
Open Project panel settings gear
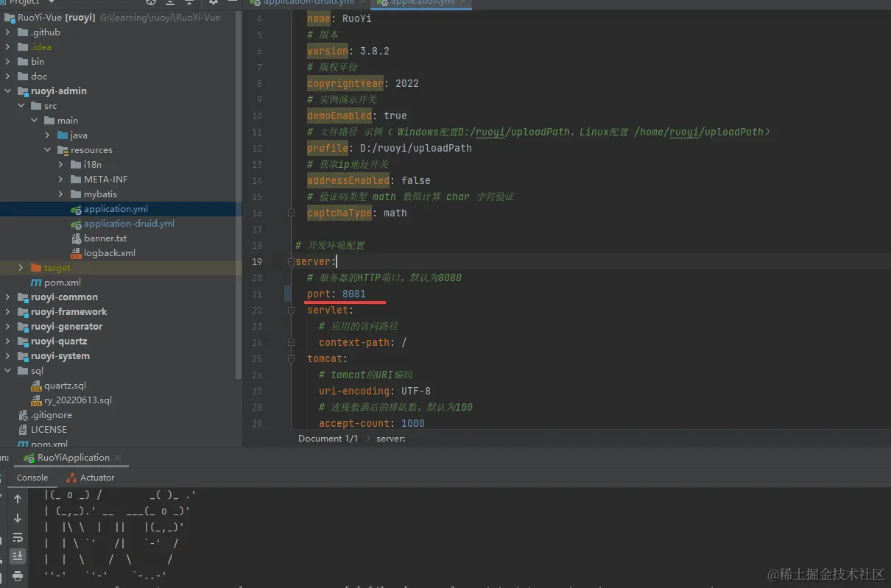click(214, 3)
